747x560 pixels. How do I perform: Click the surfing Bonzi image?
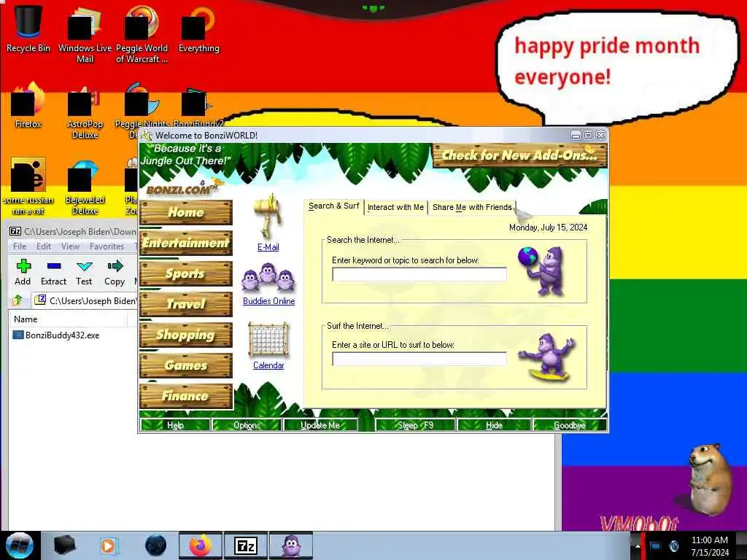click(x=547, y=357)
